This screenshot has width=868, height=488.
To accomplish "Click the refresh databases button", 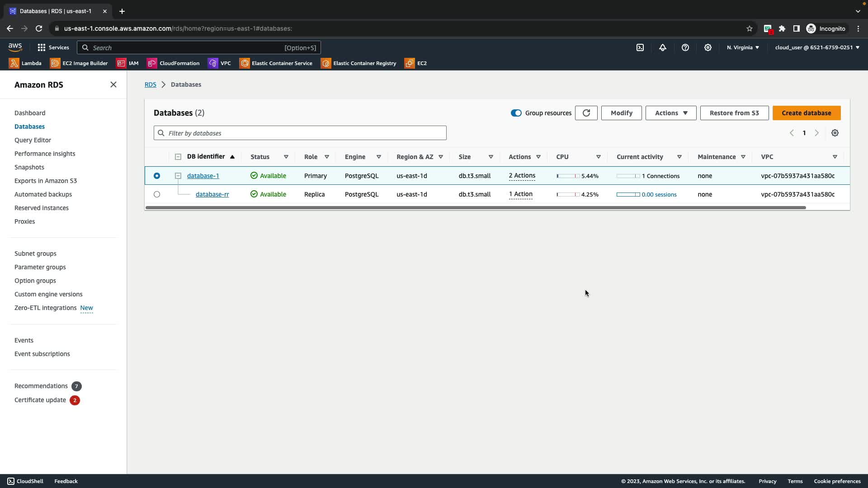I will click(586, 113).
